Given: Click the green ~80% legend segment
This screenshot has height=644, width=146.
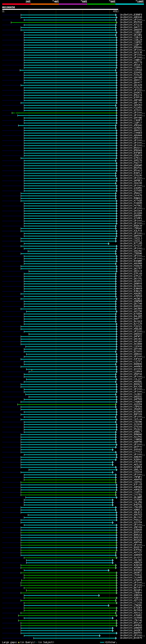Looking at the screenshot, I should [x=101, y=4].
